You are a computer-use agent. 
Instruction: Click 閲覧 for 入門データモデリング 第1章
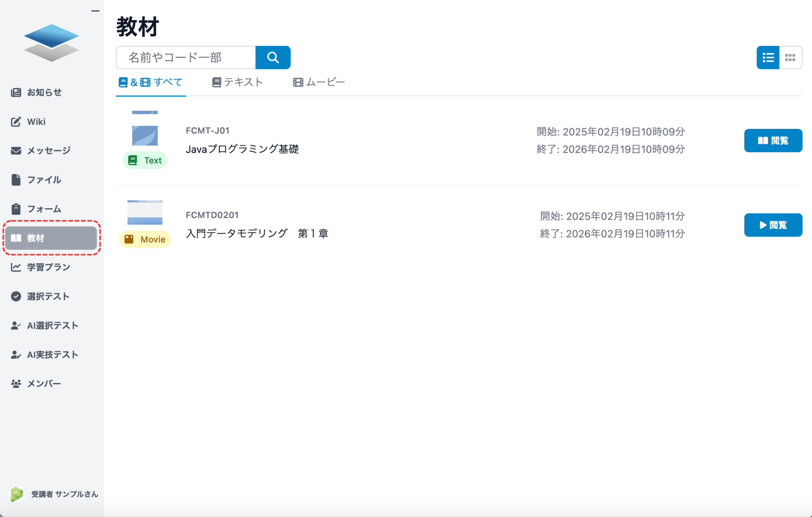pyautogui.click(x=773, y=225)
